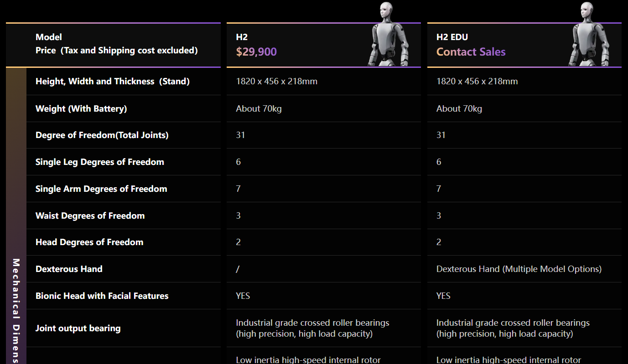Click the Bionic Head with Facial Features label
Screen dimensions: 628x364
pyautogui.click(x=102, y=296)
